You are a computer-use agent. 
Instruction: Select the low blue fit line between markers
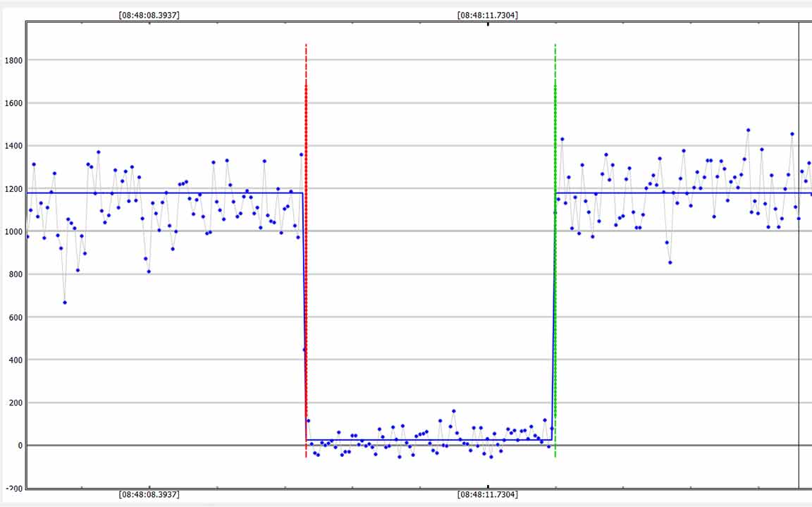(429, 440)
